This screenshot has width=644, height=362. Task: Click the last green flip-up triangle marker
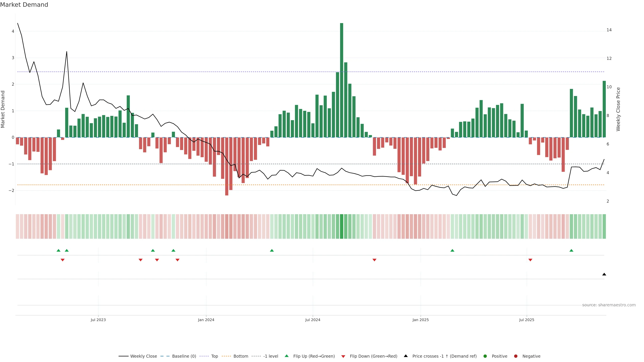(x=571, y=250)
